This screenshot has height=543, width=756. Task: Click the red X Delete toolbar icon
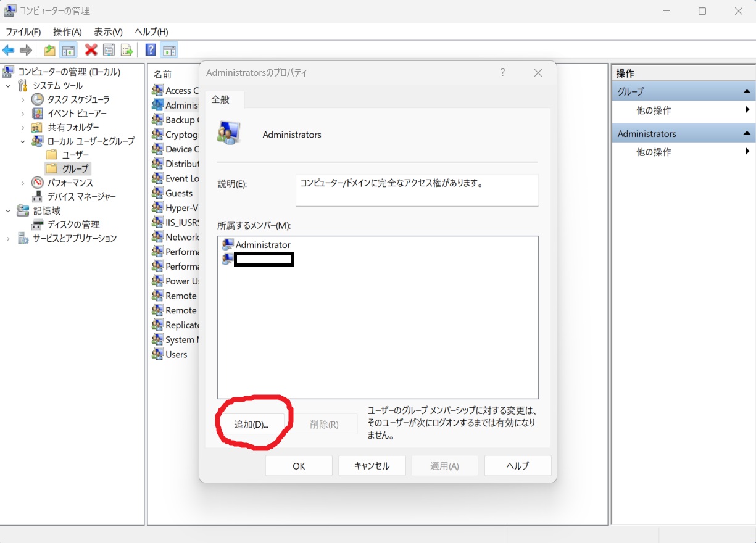click(x=91, y=51)
